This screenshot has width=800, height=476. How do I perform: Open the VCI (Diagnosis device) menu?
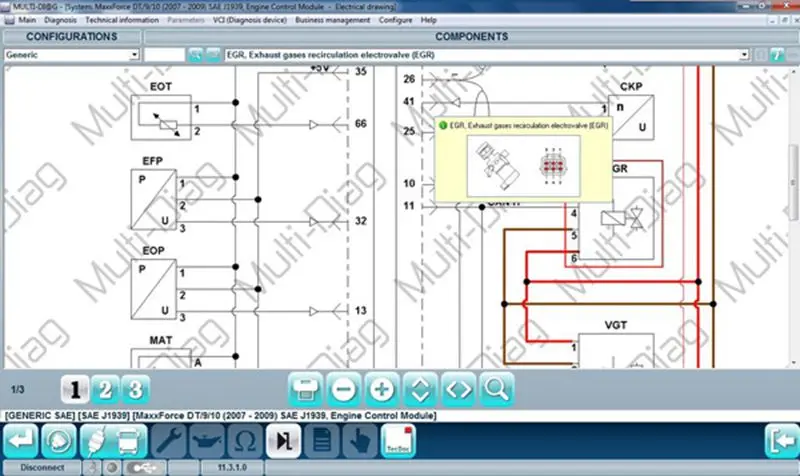pyautogui.click(x=249, y=20)
